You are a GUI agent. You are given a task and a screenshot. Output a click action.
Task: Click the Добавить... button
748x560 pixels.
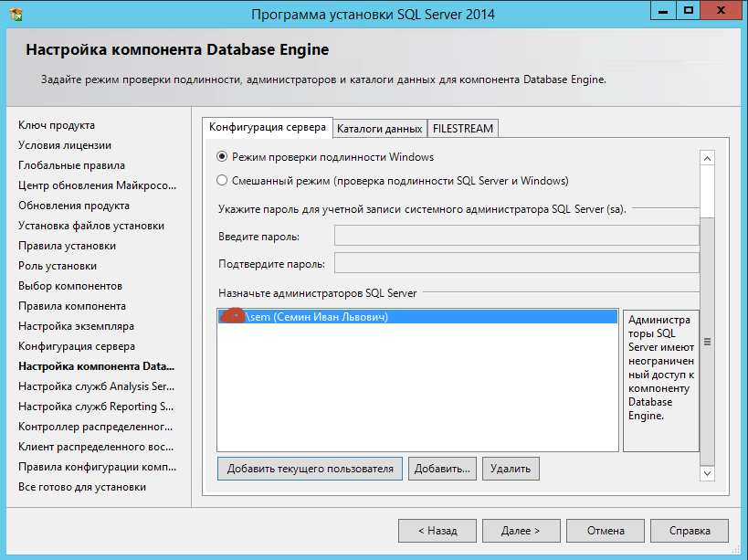442,469
